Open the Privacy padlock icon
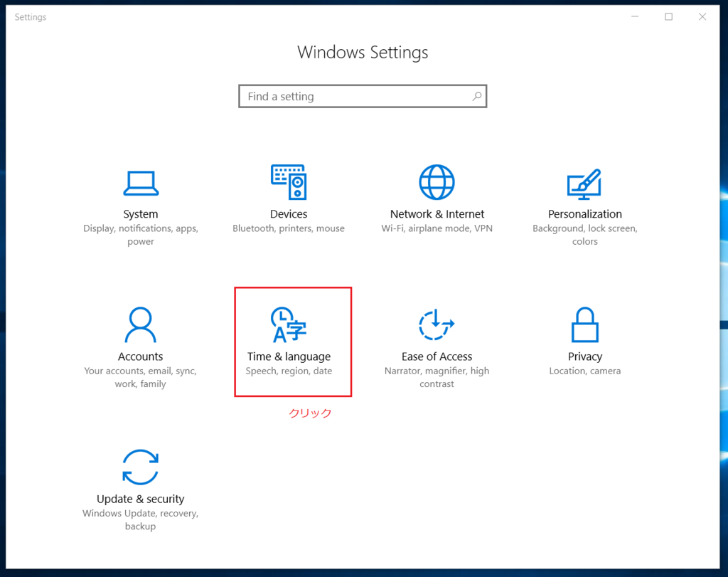This screenshot has height=577, width=728. pos(584,324)
